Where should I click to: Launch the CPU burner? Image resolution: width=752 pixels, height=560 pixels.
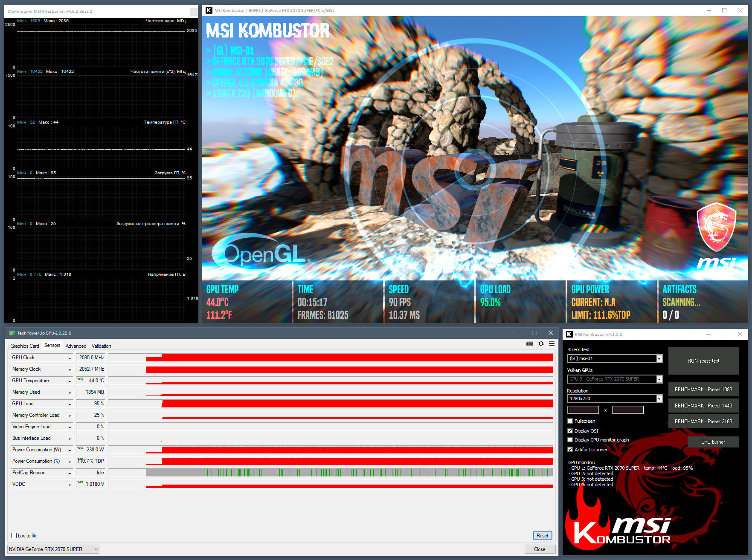click(713, 442)
